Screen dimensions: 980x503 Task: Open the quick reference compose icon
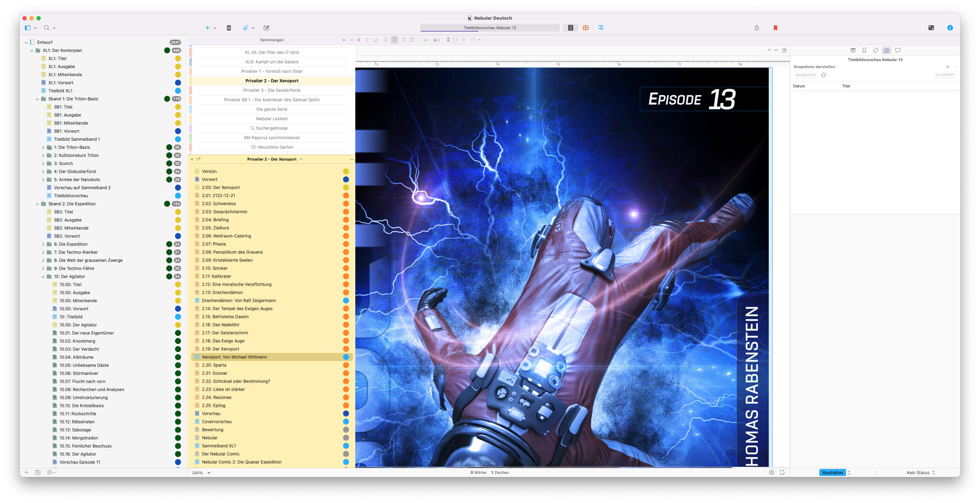pos(266,28)
